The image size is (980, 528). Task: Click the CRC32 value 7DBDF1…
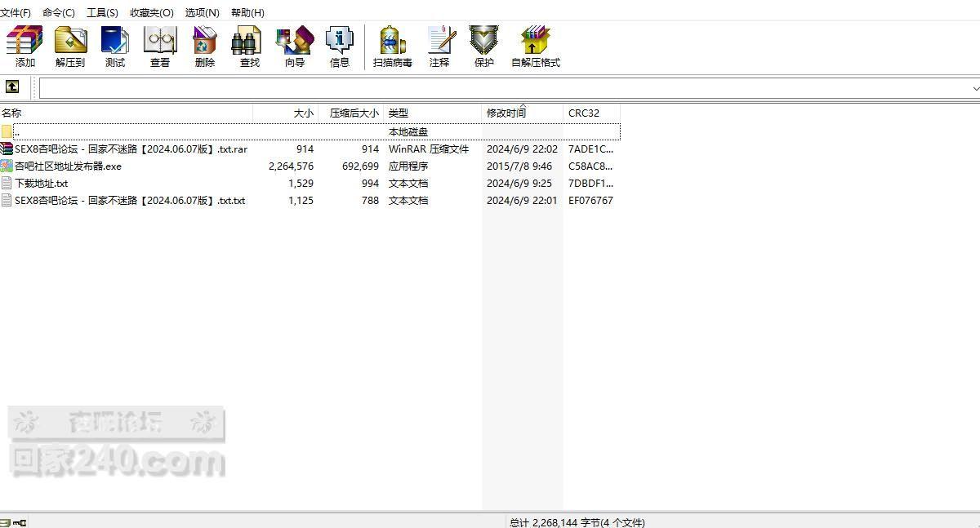[x=590, y=184]
